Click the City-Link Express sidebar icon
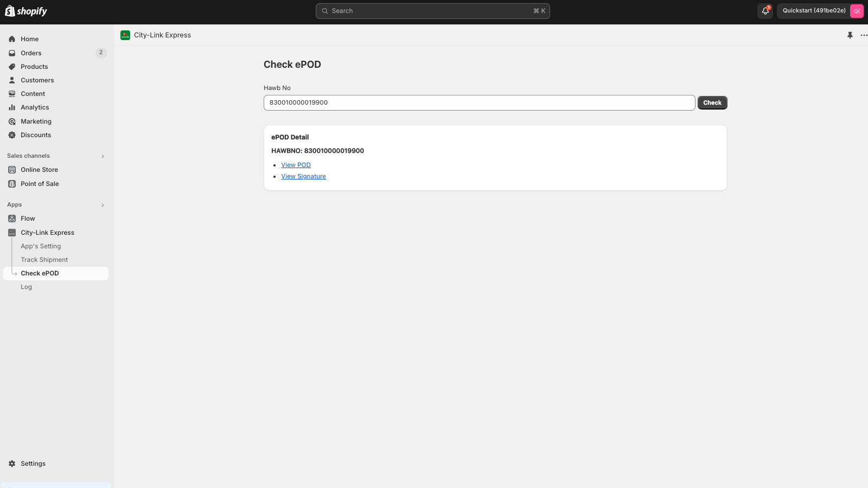868x488 pixels. (x=12, y=233)
